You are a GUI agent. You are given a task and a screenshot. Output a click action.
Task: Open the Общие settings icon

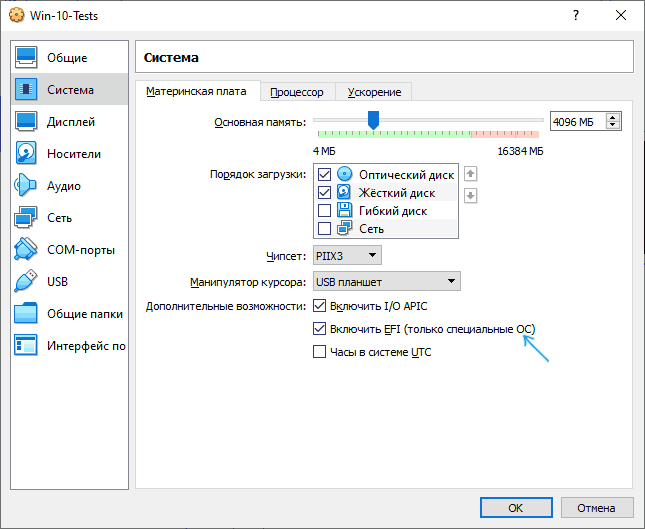[x=26, y=57]
